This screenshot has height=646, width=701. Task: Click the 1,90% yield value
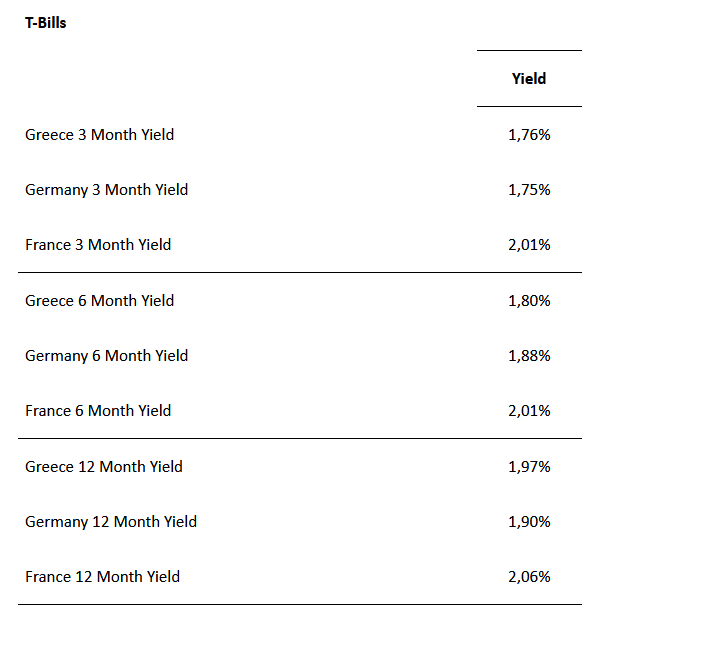529,522
